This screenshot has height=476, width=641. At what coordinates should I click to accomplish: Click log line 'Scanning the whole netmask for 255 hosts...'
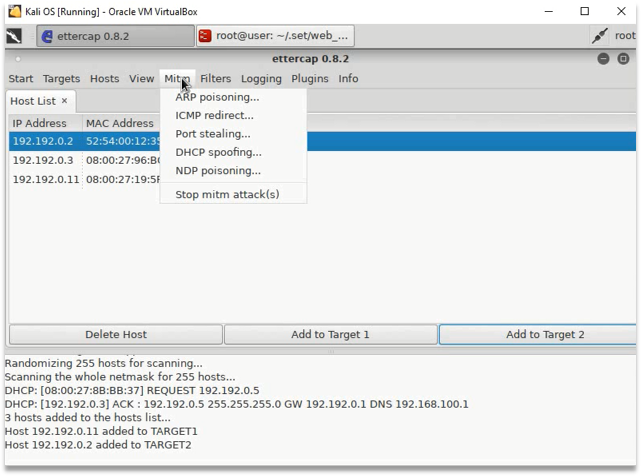point(120,377)
